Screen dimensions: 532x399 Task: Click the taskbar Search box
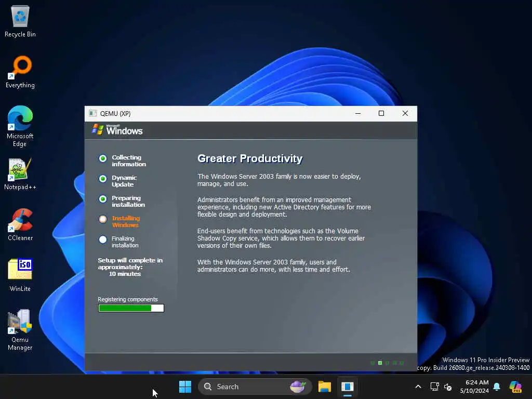(x=255, y=387)
